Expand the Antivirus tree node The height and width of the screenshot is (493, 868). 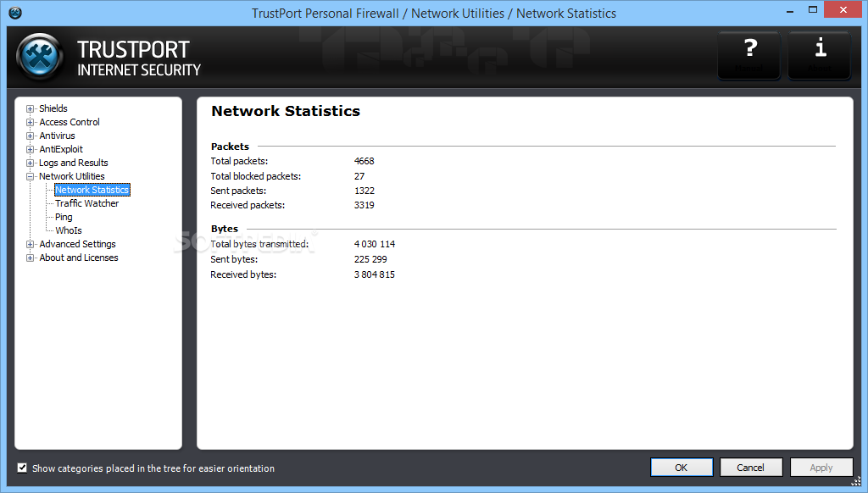pos(30,136)
